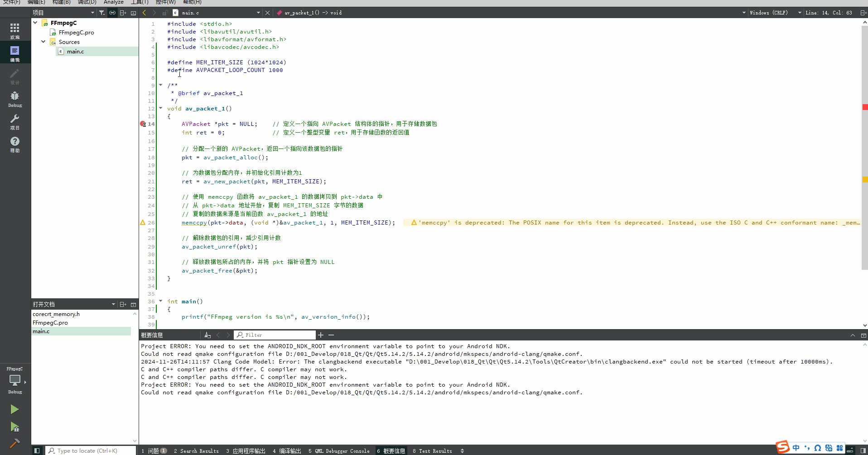The image size is (868, 455).
Task: Toggle left sidebar visibility
Action: pos(37,450)
